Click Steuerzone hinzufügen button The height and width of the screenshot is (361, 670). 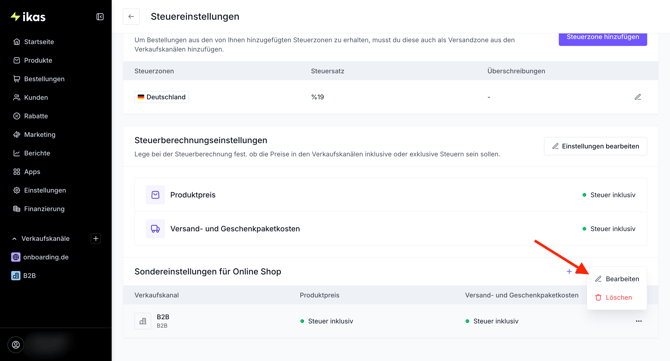pos(602,37)
